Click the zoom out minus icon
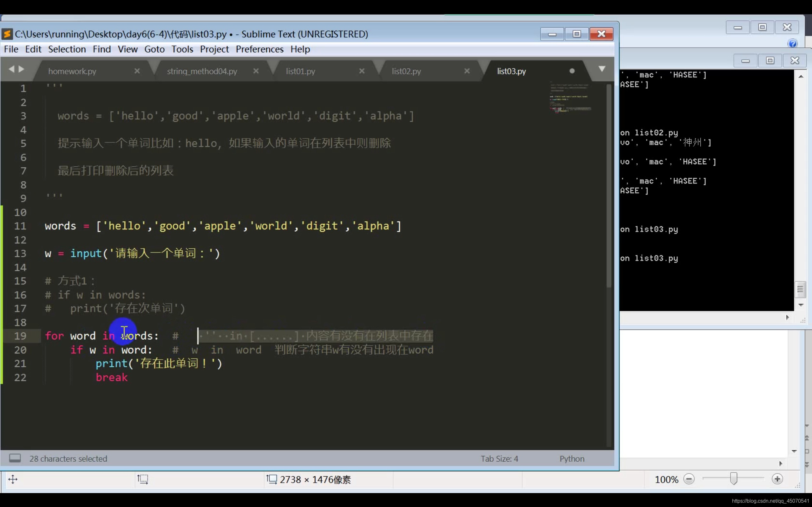This screenshot has width=812, height=507. 689,479
